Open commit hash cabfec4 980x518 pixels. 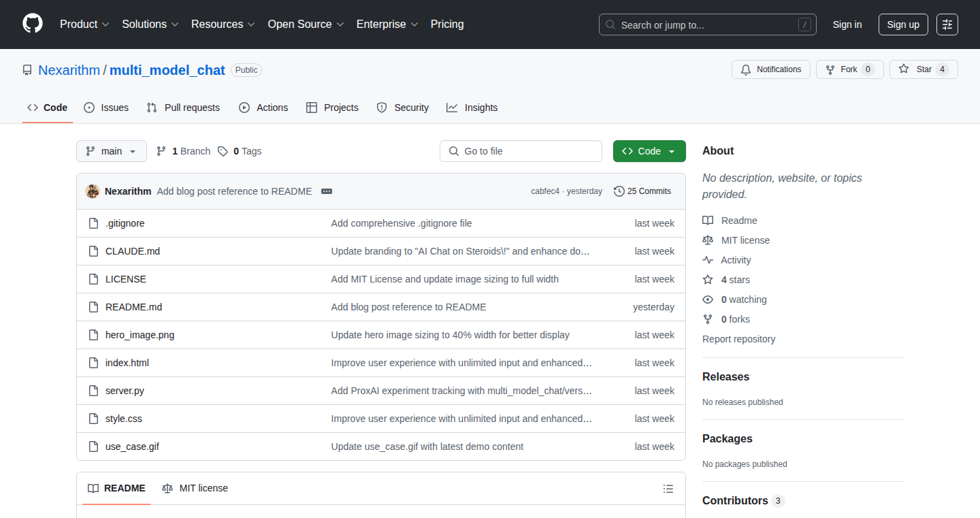[545, 191]
